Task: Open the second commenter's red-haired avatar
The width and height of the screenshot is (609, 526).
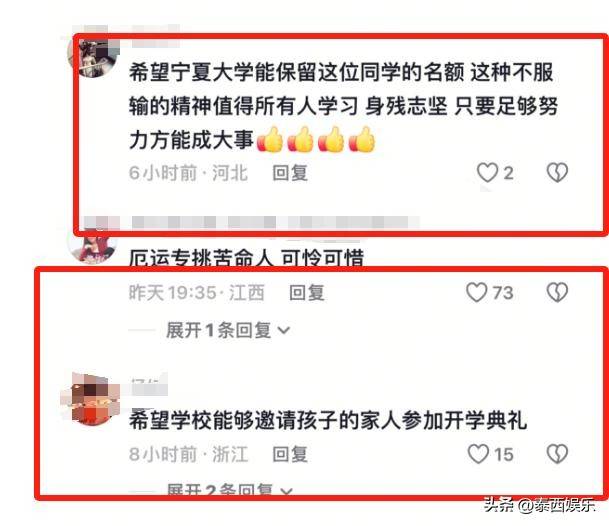Action: point(92,246)
